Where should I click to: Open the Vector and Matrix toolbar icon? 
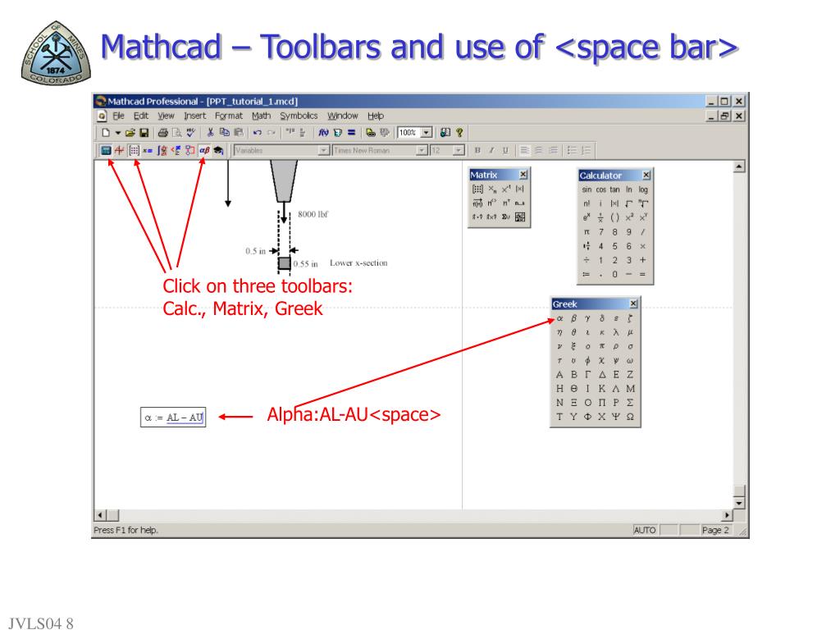[x=134, y=151]
